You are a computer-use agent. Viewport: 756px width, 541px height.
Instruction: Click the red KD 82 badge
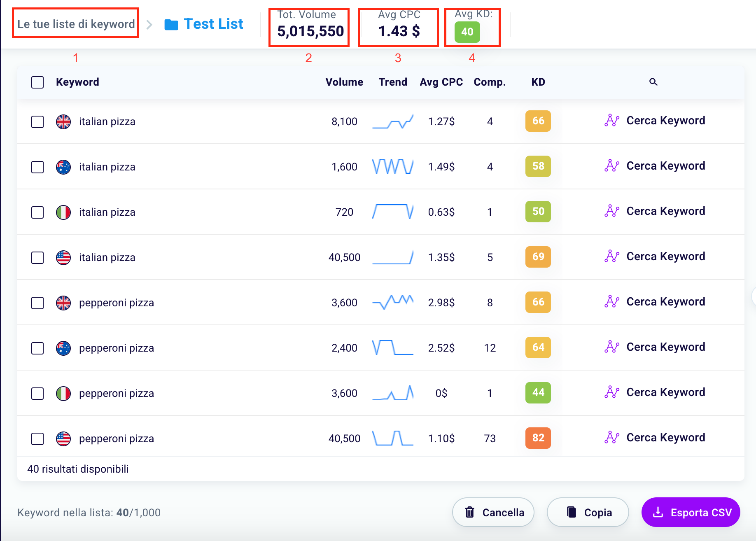pyautogui.click(x=538, y=438)
